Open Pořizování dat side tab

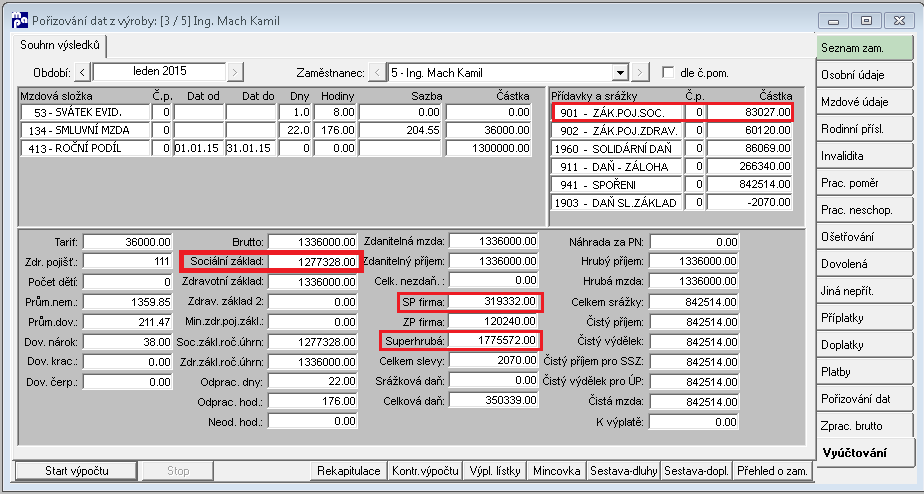click(864, 399)
